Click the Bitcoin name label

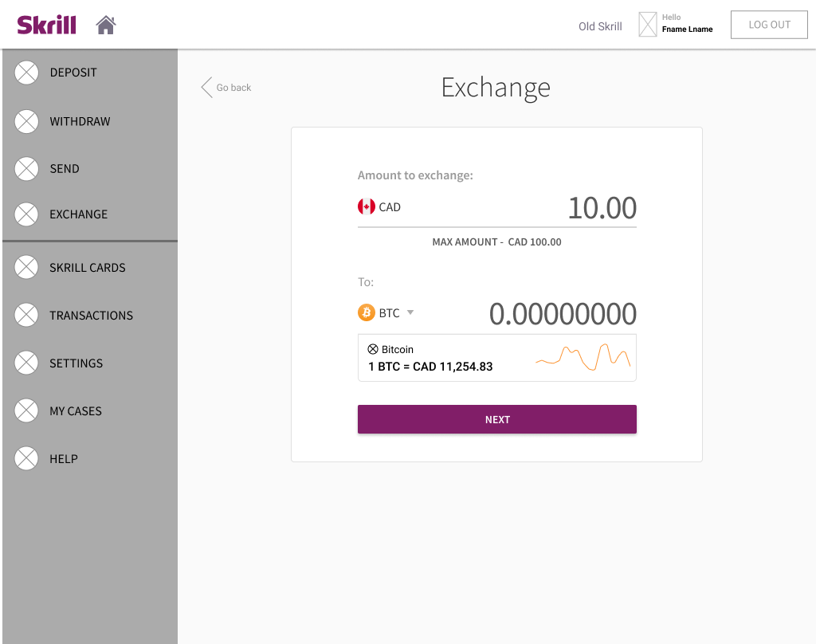(x=397, y=349)
